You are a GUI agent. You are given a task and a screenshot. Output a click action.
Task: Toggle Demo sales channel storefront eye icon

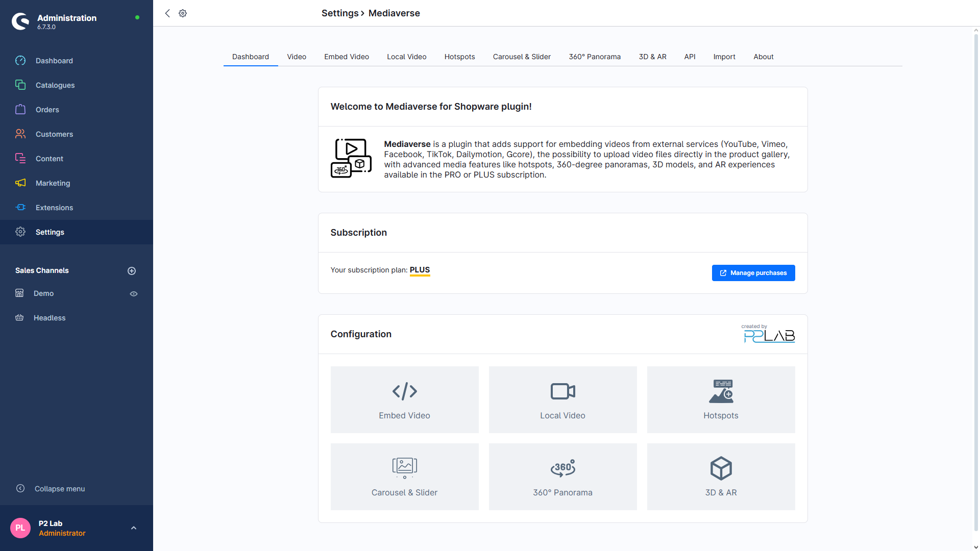pos(134,294)
